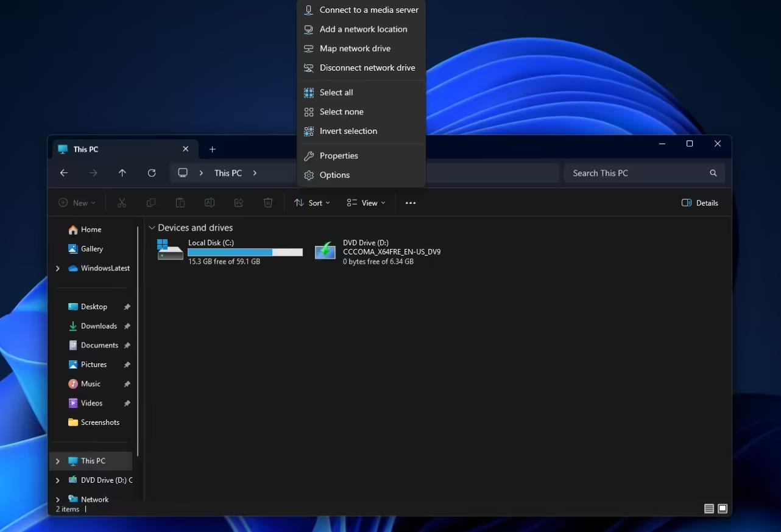
Task: Expand This PC node in sidebar
Action: pos(58,461)
